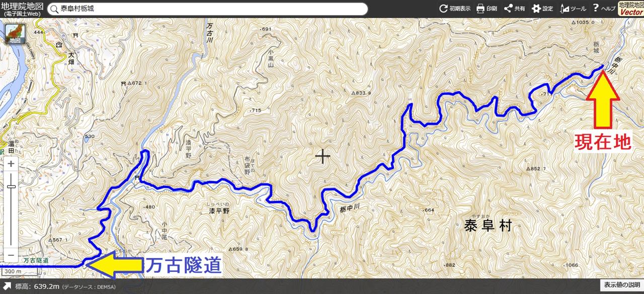
Task: Click the center crosshair marker on map
Action: pos(323,157)
